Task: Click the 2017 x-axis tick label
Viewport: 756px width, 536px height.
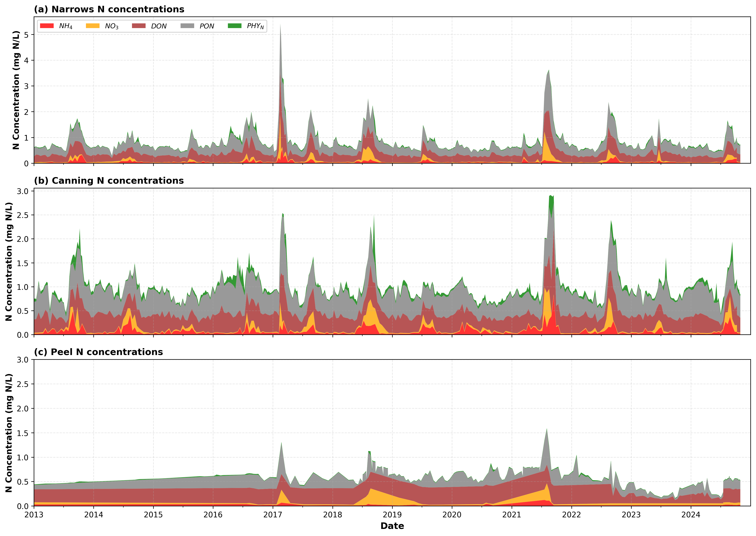Action: [x=273, y=515]
